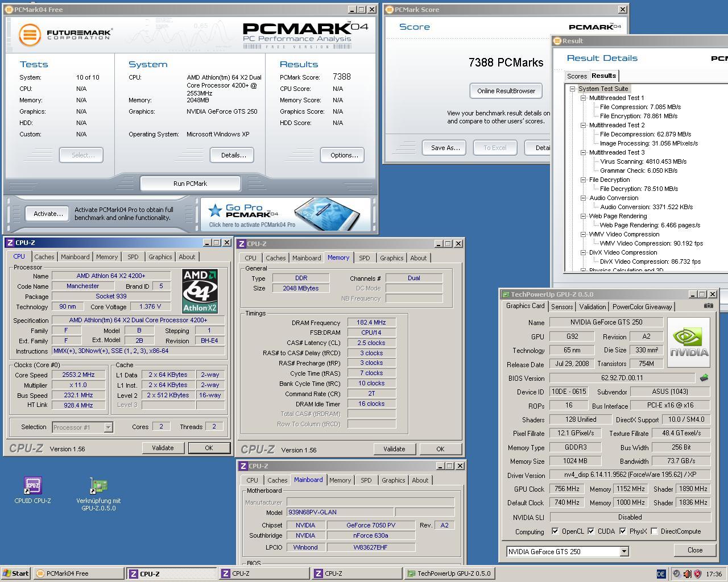Screen dimensions: 728x582
Task: Select Image Processing: 31.056 MPixels/s row
Action: click(x=649, y=143)
